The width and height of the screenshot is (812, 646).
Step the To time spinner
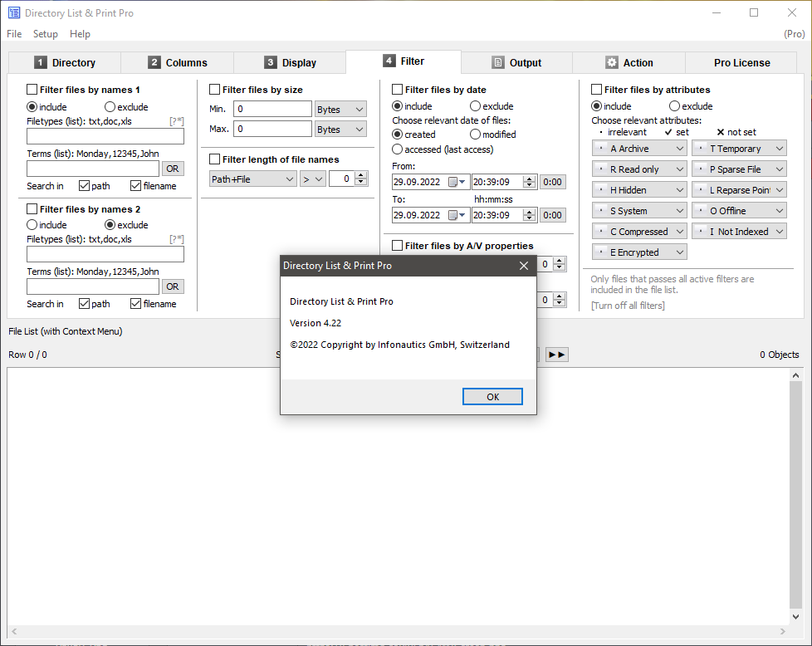pyautogui.click(x=529, y=215)
